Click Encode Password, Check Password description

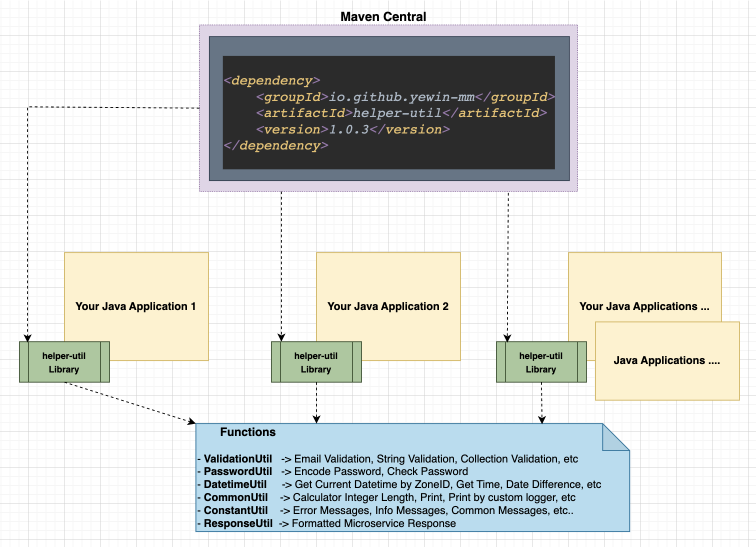pos(381,471)
